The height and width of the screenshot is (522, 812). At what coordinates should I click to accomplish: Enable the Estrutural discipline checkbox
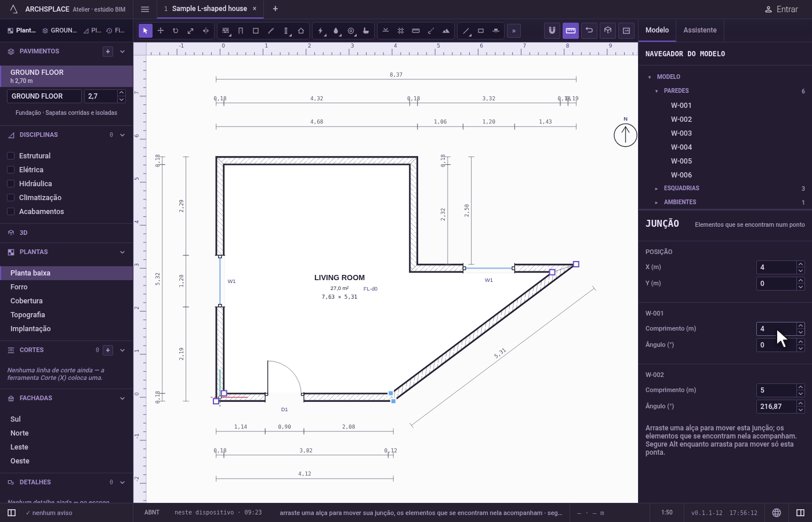(10, 156)
